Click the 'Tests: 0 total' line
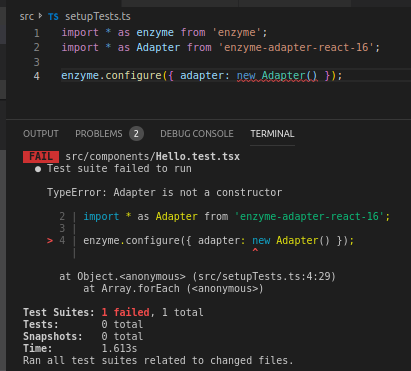The height and width of the screenshot is (371, 411). click(x=83, y=324)
